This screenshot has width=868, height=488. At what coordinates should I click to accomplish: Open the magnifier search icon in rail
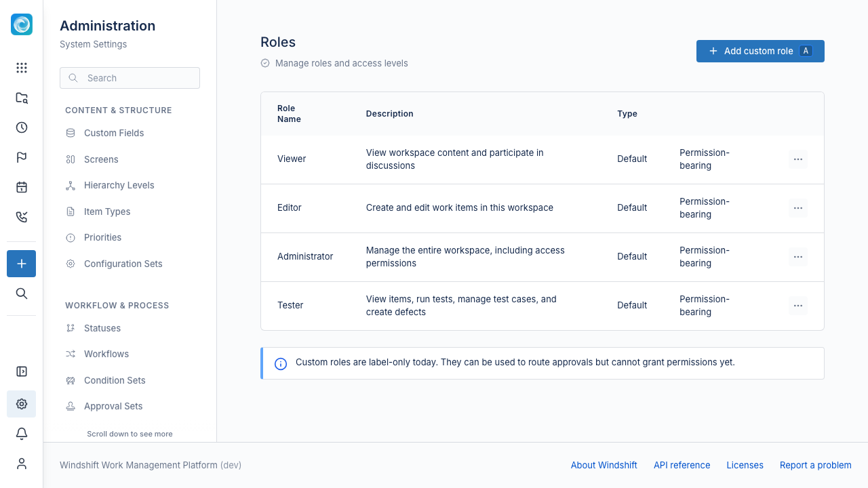tap(22, 293)
